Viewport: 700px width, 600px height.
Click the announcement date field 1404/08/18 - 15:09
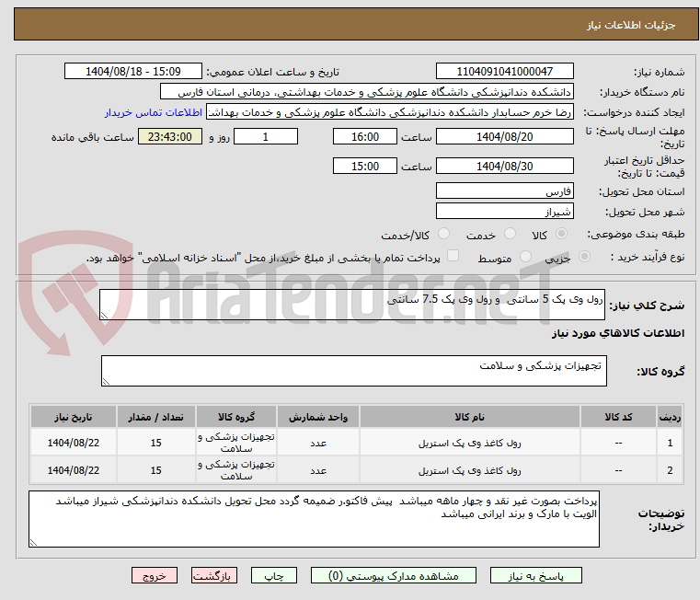click(133, 72)
